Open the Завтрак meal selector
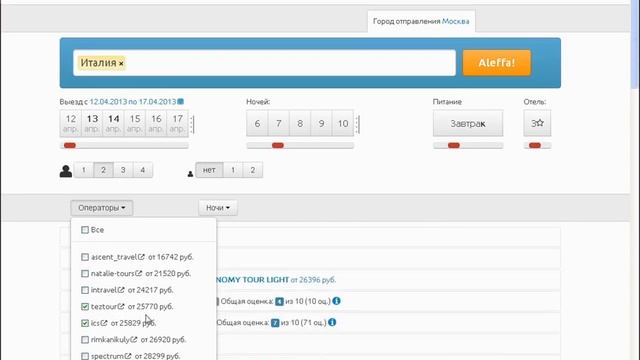 coord(468,123)
